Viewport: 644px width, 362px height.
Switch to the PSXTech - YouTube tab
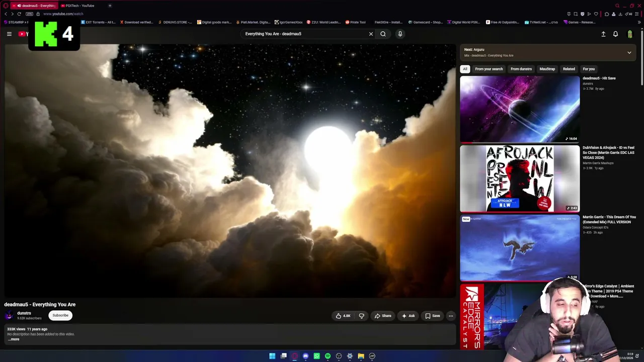point(80,6)
